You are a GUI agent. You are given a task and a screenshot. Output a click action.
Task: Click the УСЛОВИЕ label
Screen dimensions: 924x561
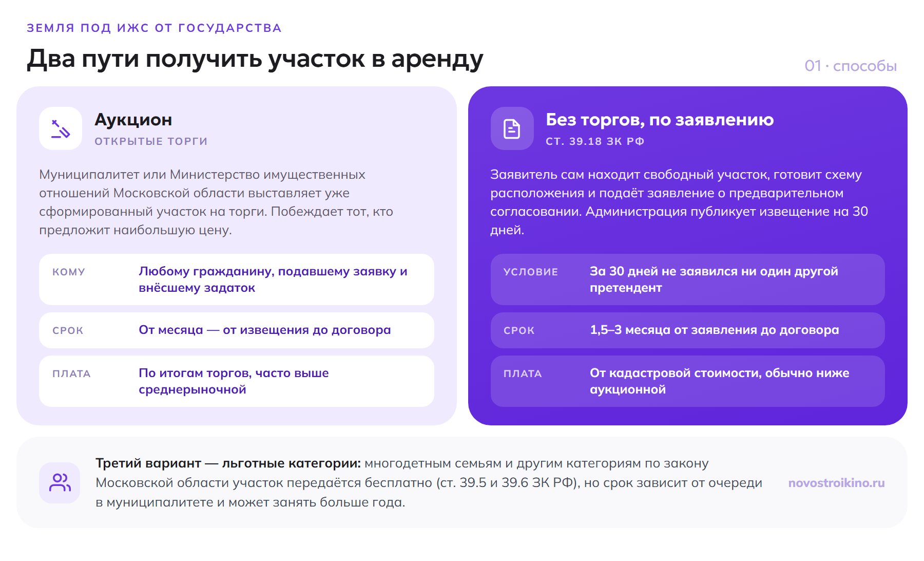[x=531, y=272]
